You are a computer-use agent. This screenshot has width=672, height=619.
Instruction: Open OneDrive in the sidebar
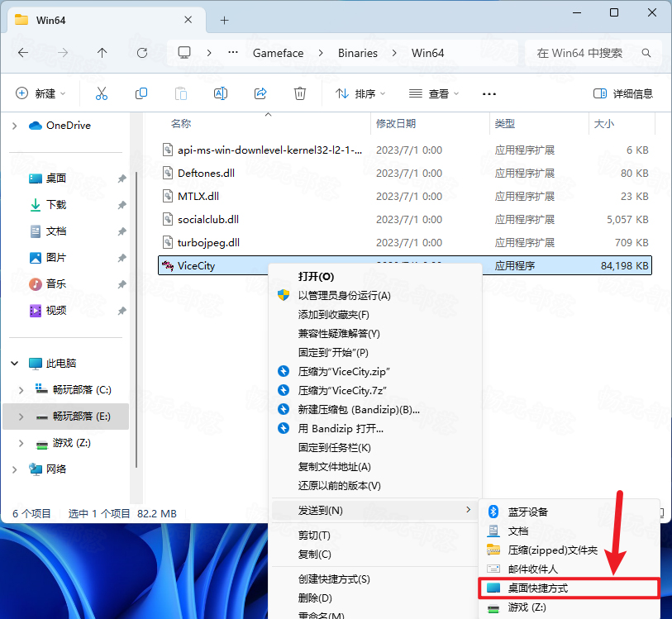click(60, 126)
